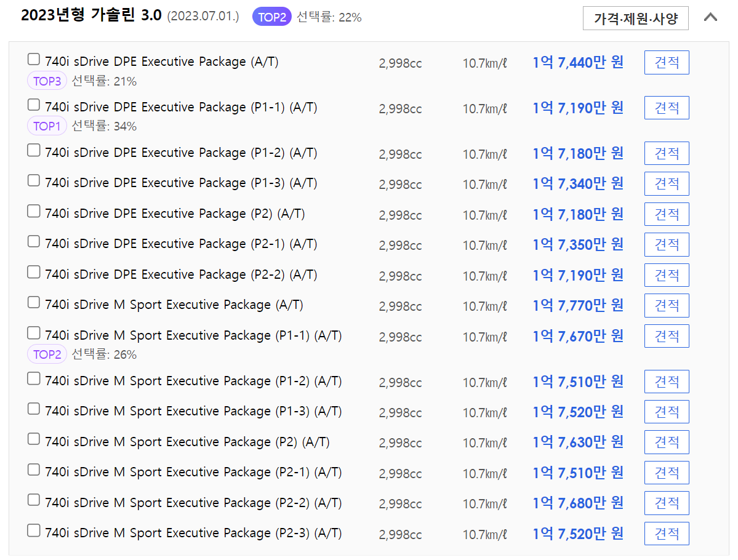Click the 1억 7,440만 원 price
This screenshot has width=738, height=560.
pyautogui.click(x=577, y=62)
